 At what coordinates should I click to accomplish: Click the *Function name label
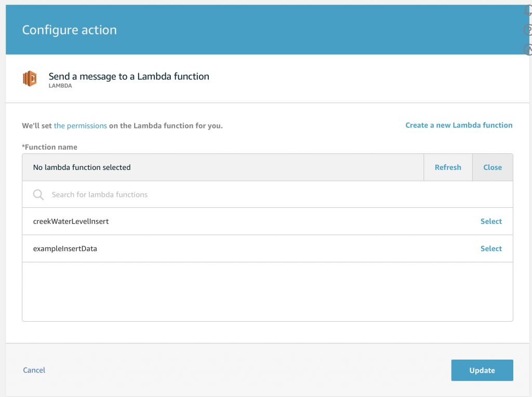49,147
